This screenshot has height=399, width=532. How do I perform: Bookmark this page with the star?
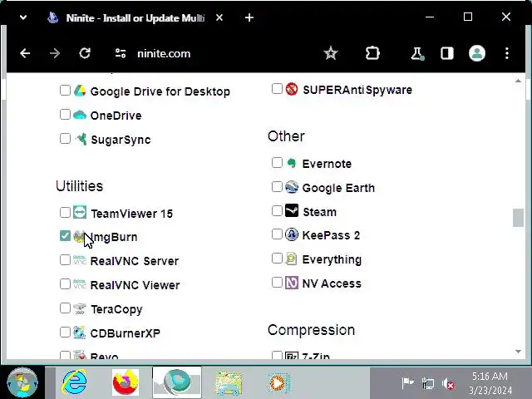331,53
